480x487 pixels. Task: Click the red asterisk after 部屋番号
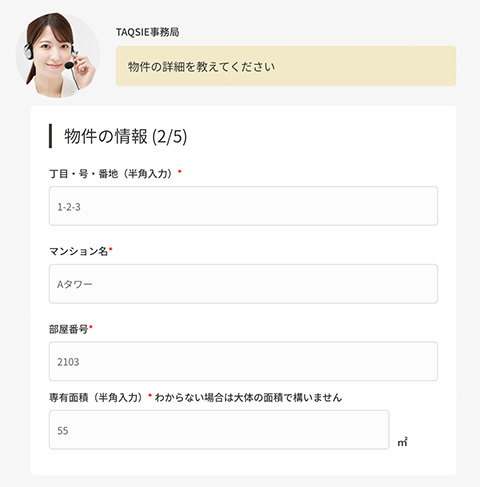click(x=91, y=327)
